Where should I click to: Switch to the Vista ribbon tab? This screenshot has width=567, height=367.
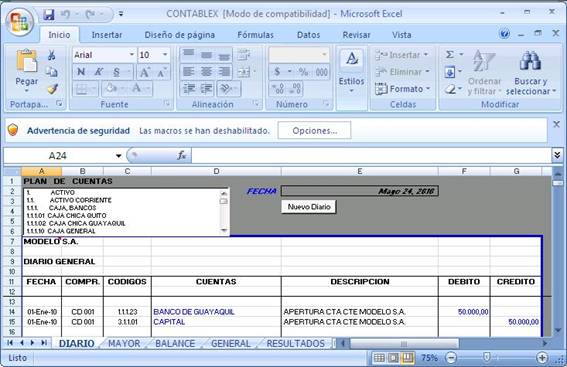click(x=402, y=35)
